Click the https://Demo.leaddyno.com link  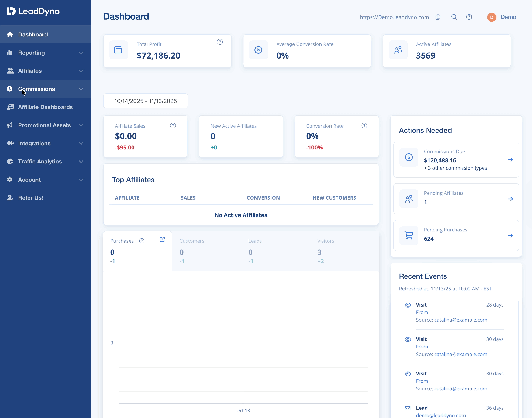(394, 17)
